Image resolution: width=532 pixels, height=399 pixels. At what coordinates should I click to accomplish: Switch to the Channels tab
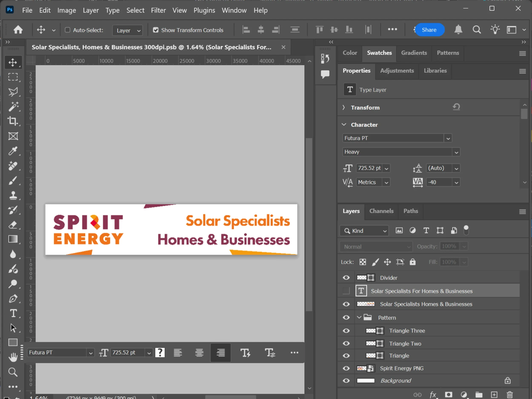381,211
